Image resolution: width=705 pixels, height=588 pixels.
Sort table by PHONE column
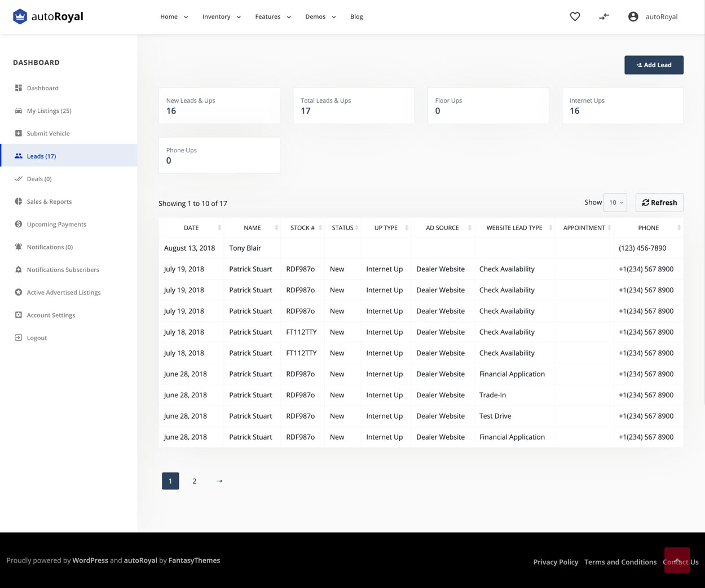click(x=649, y=228)
